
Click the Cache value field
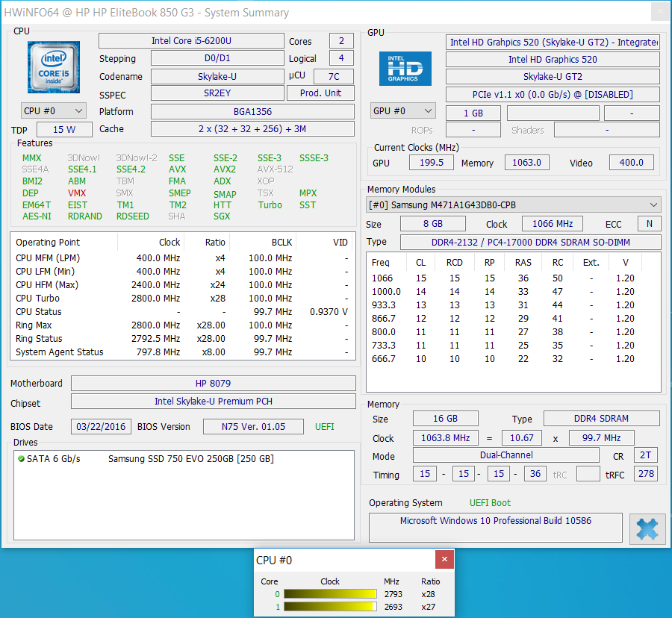click(252, 129)
